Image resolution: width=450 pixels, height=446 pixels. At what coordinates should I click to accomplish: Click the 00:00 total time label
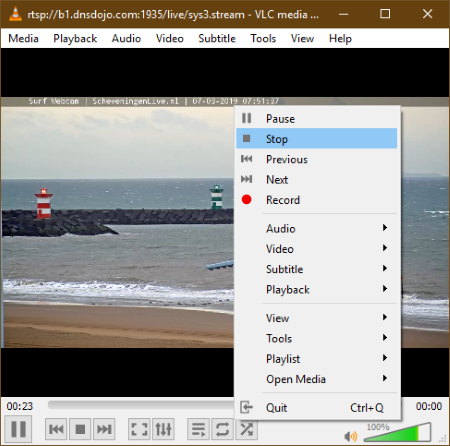429,406
